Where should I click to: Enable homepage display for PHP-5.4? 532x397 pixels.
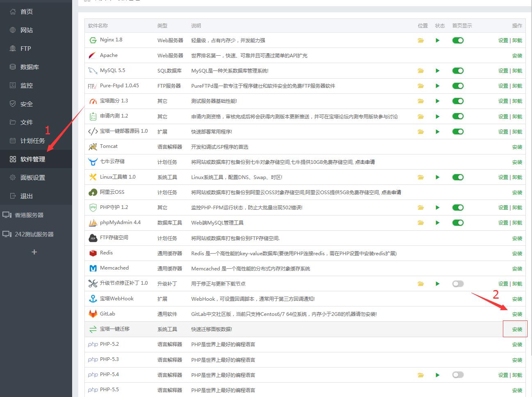tap(457, 374)
